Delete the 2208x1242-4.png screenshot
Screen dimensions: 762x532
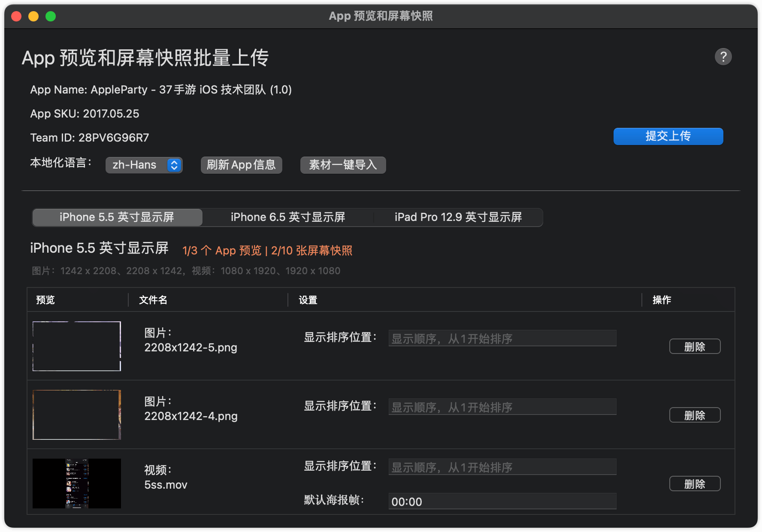pos(695,415)
